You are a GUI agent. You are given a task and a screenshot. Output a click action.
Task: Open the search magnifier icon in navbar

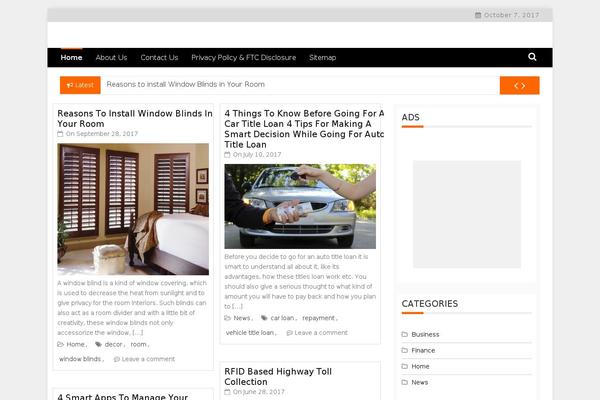pos(532,57)
